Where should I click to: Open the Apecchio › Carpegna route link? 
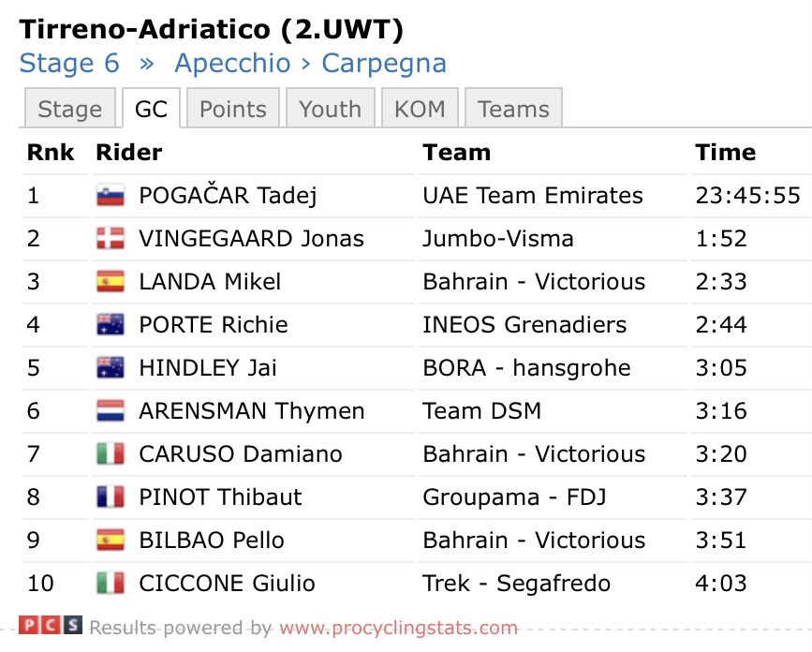tap(310, 64)
